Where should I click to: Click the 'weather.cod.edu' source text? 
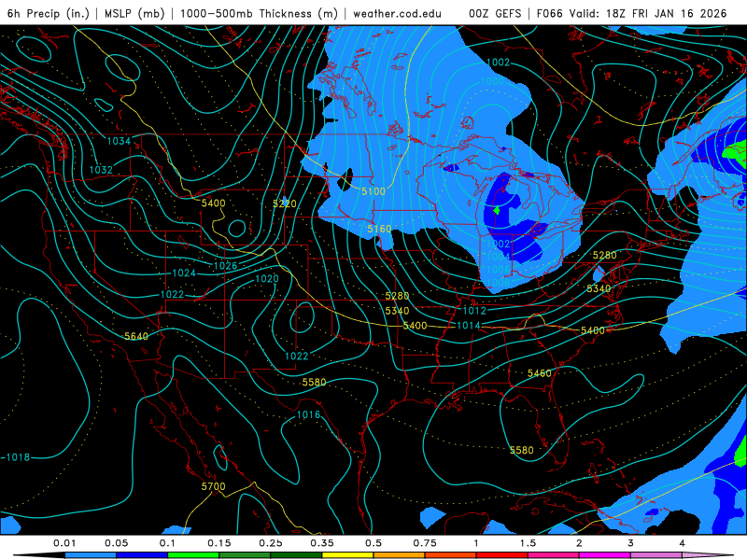[397, 13]
